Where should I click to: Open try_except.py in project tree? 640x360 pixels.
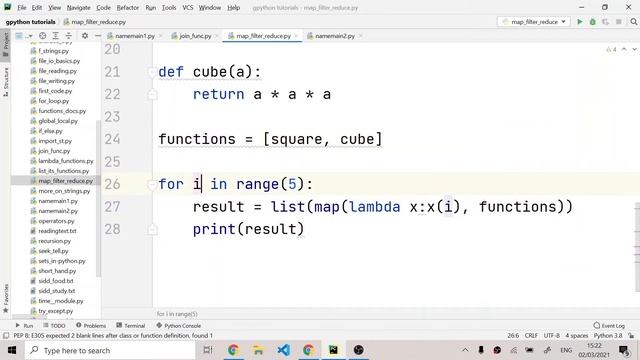click(56, 311)
